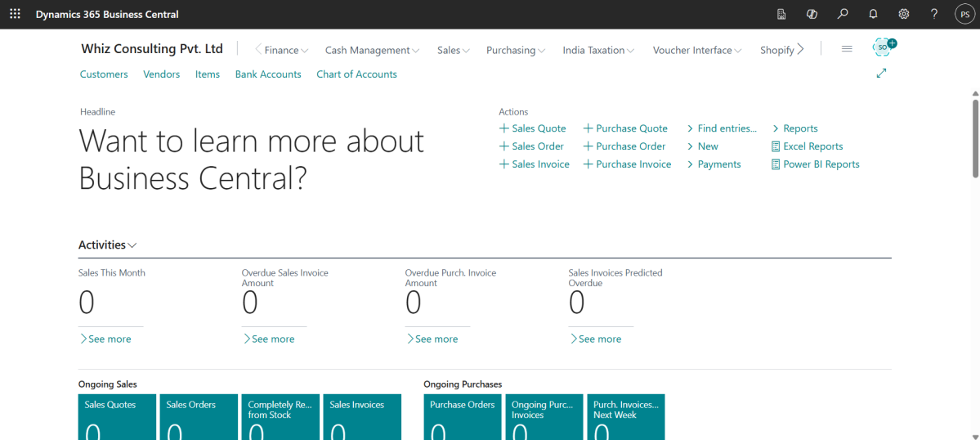Screen dimensions: 980x440
Task: Expand the page with the diagonal arrows icon
Action: (881, 73)
